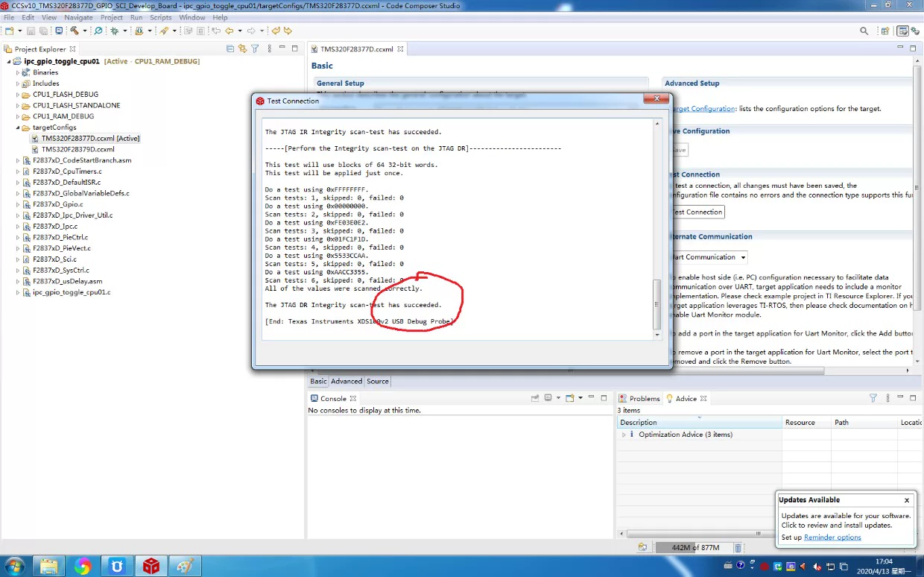
Task: Click Code Composer Studio taskbar icon
Action: [151, 566]
